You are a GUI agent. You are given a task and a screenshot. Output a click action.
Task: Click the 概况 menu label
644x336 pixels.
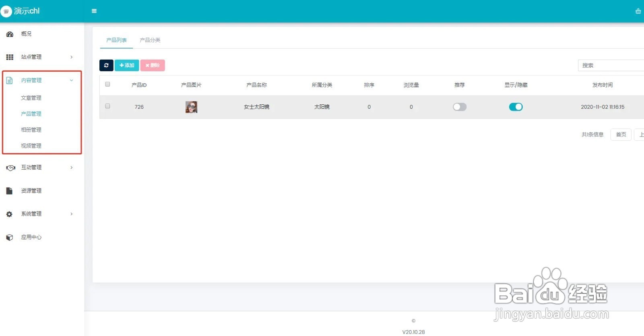[x=26, y=34]
